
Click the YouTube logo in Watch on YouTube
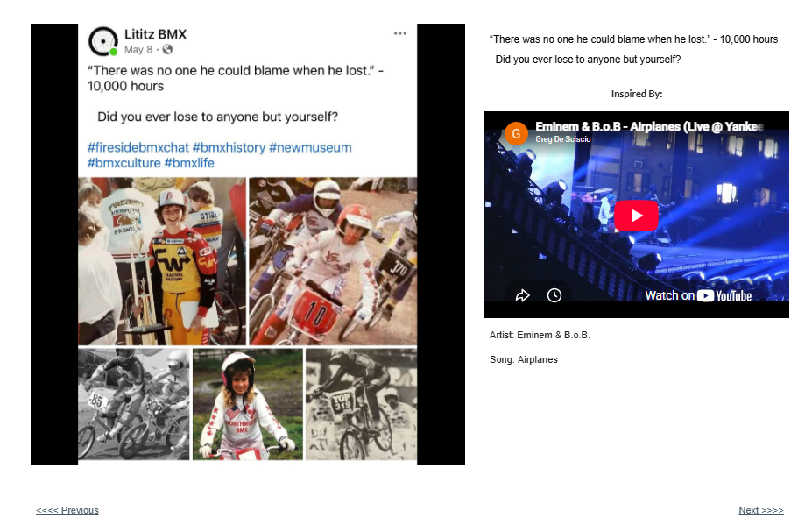click(x=724, y=295)
